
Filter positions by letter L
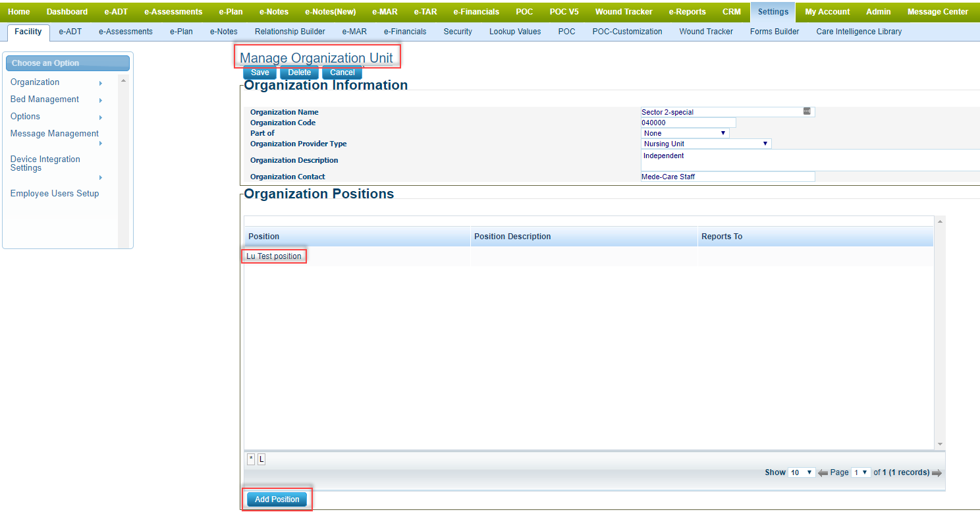[261, 459]
